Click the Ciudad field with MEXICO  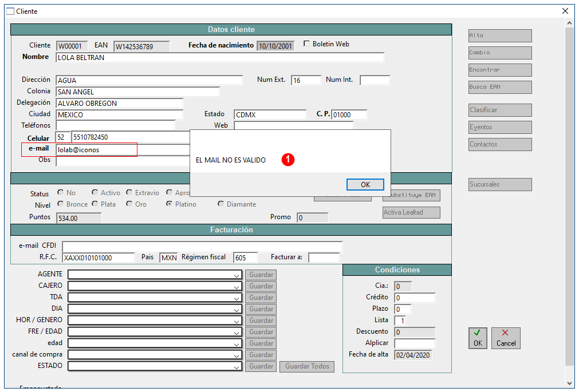120,115
